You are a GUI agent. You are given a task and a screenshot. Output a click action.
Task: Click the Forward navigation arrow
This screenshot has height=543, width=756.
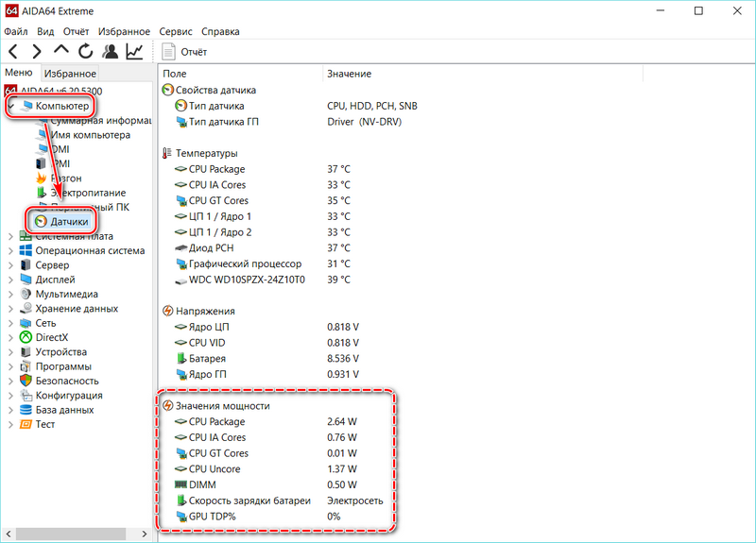(x=36, y=51)
